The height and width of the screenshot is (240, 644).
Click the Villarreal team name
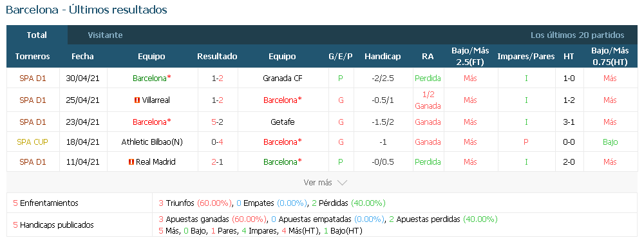pos(156,100)
